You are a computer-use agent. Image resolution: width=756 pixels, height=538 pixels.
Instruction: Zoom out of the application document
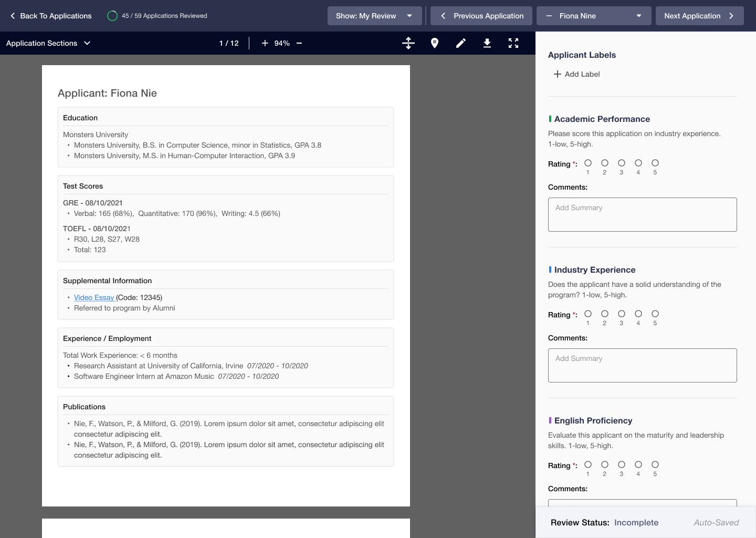point(299,43)
